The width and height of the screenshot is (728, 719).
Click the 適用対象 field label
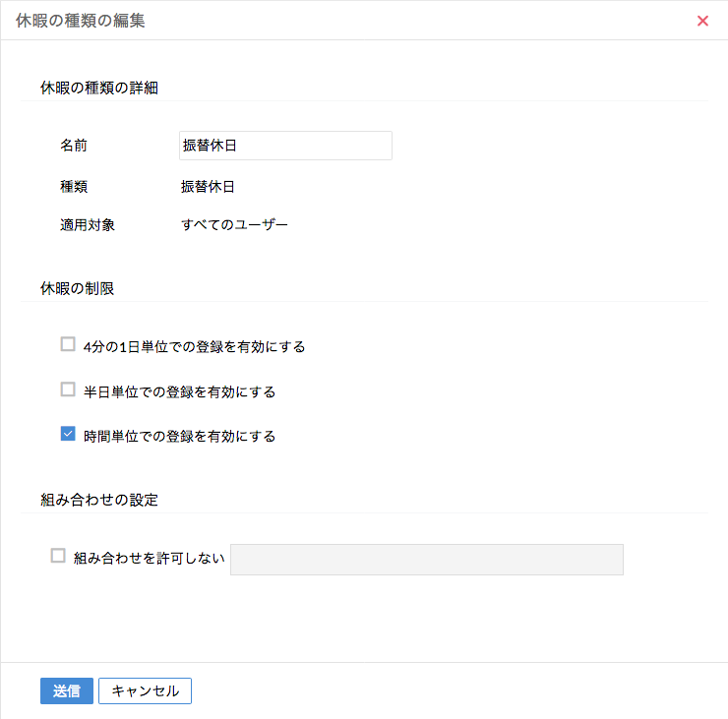coord(88,225)
